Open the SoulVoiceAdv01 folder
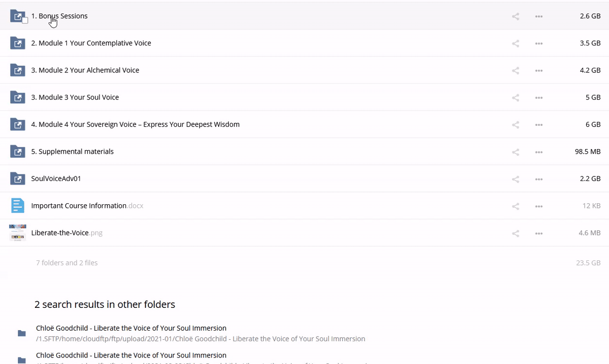Viewport: 609px width, 364px height. 56,178
